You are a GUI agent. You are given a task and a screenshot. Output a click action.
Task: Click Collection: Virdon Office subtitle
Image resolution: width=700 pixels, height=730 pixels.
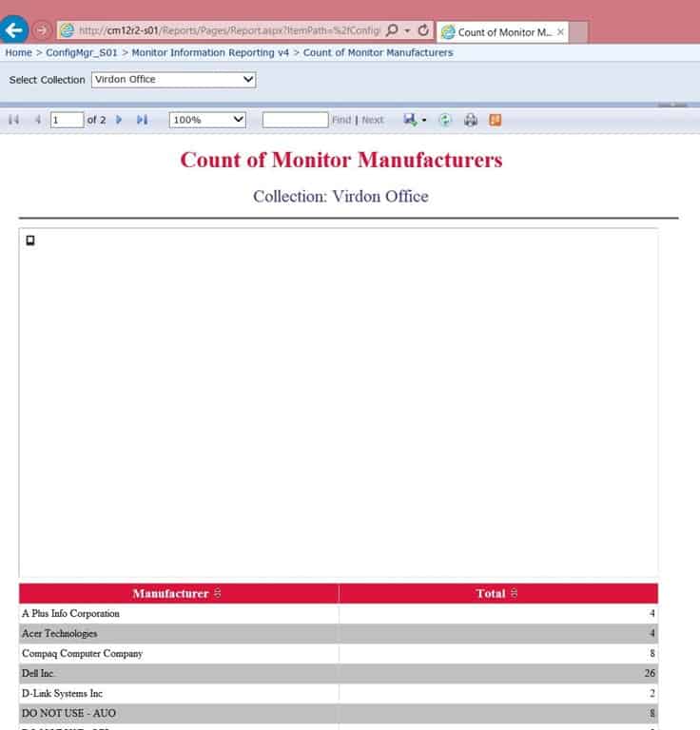coord(340,197)
